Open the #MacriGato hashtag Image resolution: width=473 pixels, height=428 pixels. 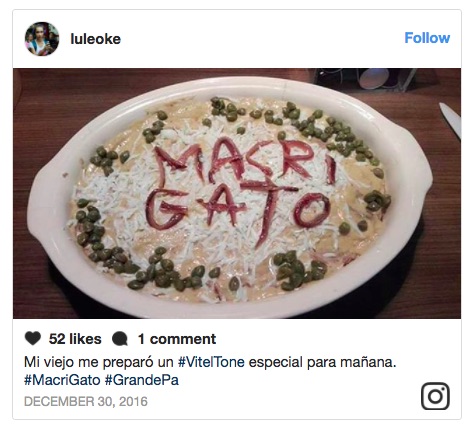coord(62,380)
